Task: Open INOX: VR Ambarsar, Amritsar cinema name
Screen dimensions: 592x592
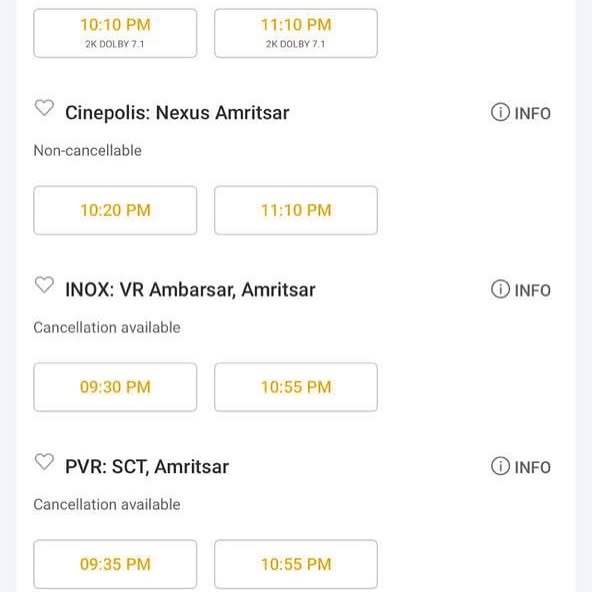Action: [x=190, y=290]
